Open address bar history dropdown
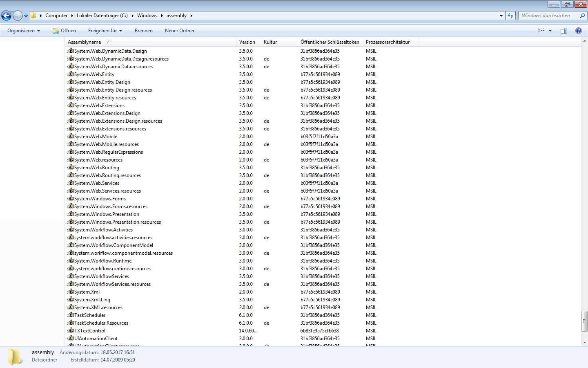 [x=501, y=16]
